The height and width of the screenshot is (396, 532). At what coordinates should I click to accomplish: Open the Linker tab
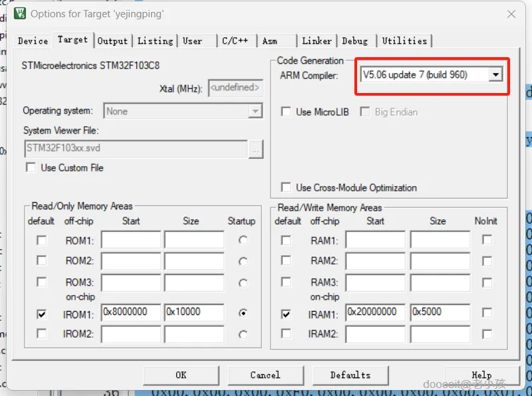point(317,41)
